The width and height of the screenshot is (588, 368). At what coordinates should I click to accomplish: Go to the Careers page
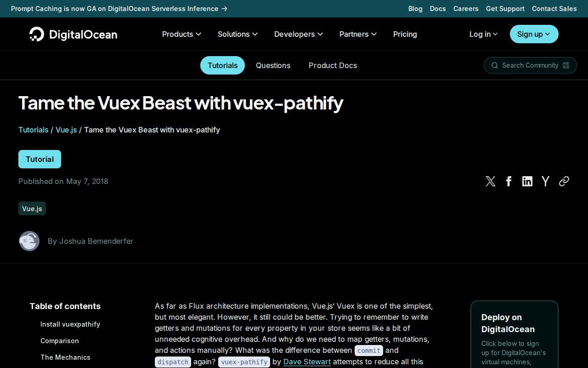tap(466, 9)
